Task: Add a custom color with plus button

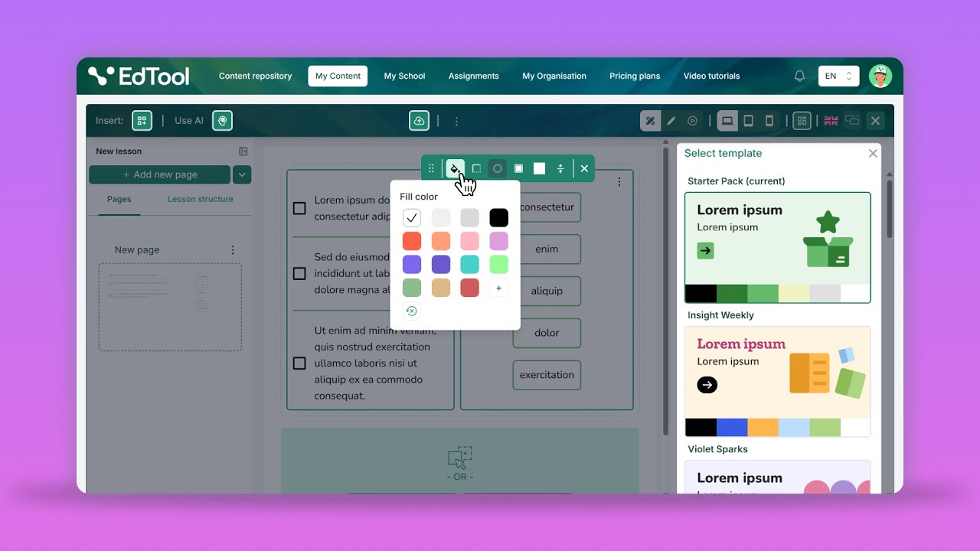Action: pos(499,288)
